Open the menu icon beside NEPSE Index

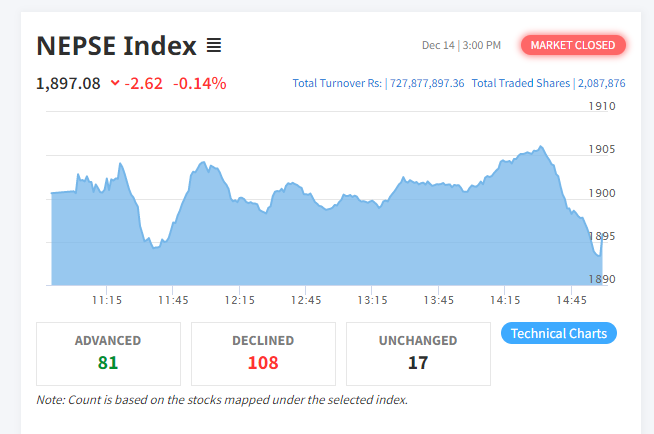click(214, 46)
